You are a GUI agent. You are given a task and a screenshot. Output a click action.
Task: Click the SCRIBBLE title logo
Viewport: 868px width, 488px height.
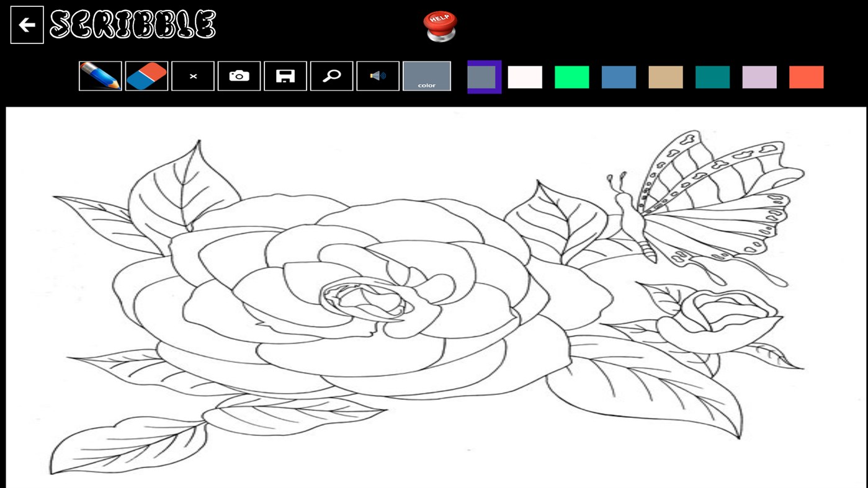click(x=132, y=26)
